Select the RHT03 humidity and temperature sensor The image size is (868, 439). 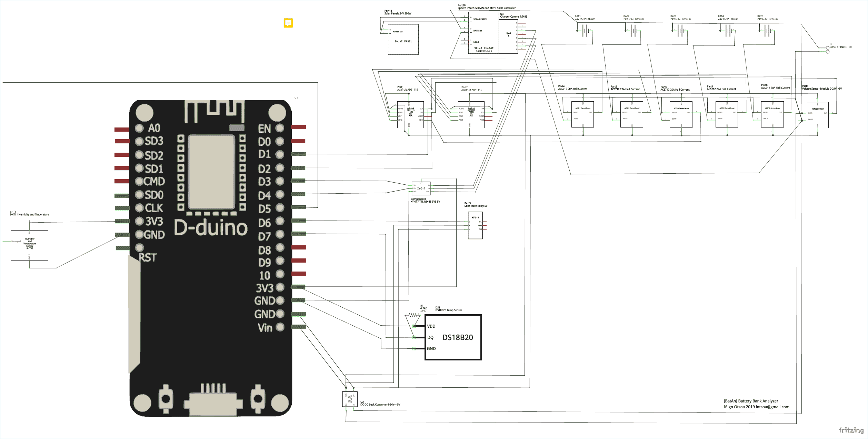point(30,245)
